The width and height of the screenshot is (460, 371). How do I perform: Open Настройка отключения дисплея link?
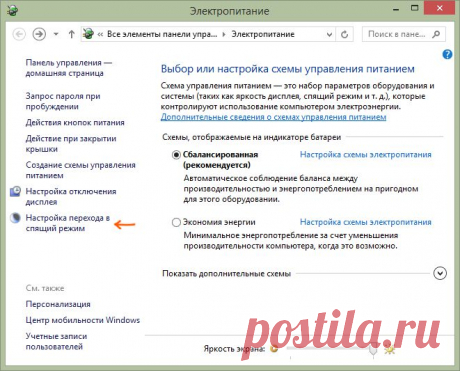[x=71, y=196]
